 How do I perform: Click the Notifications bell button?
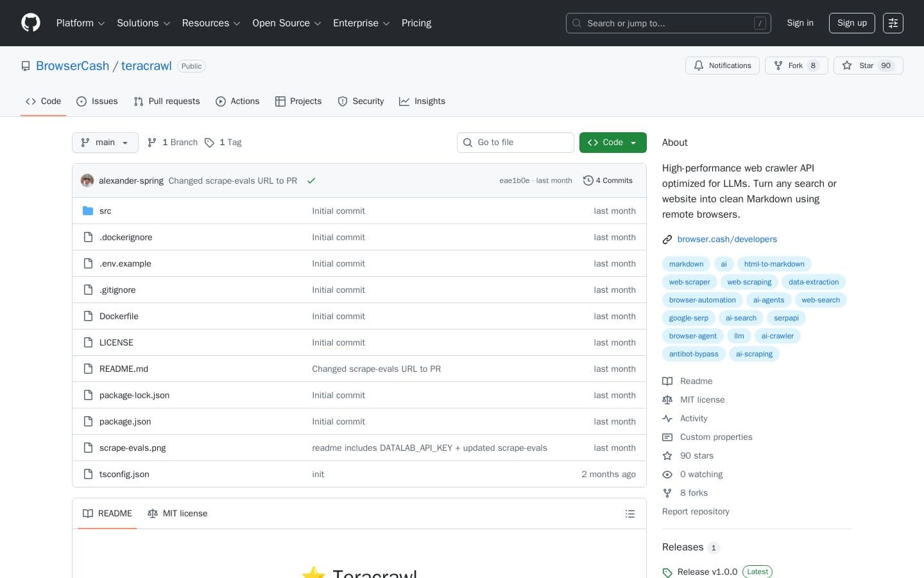pos(723,66)
